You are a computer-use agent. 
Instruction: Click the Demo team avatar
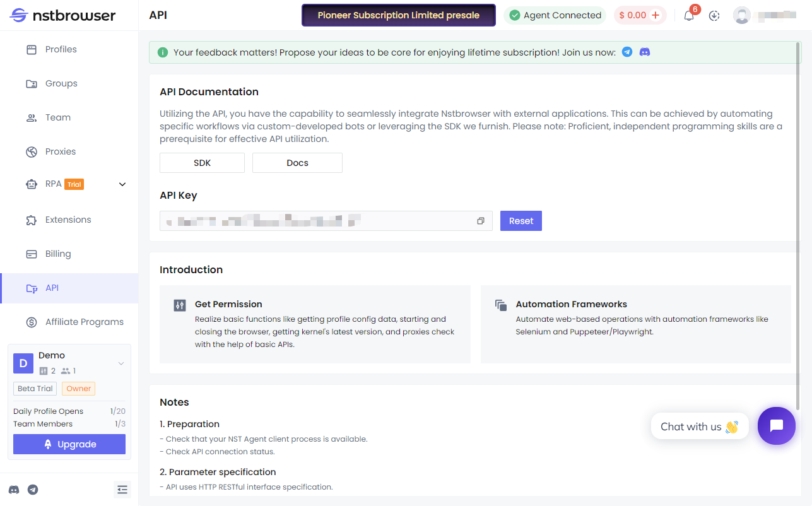point(23,363)
